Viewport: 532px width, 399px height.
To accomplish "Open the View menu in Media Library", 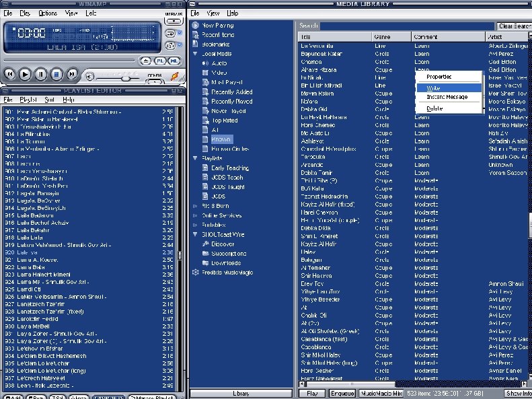I will click(213, 13).
